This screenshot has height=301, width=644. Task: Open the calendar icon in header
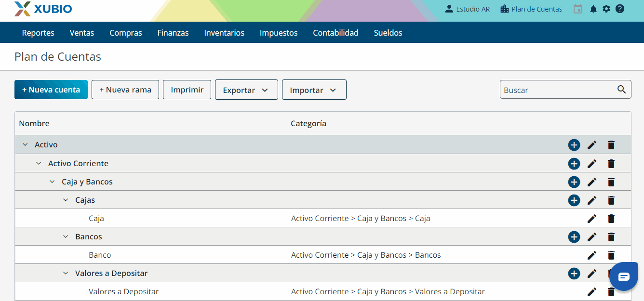578,9
